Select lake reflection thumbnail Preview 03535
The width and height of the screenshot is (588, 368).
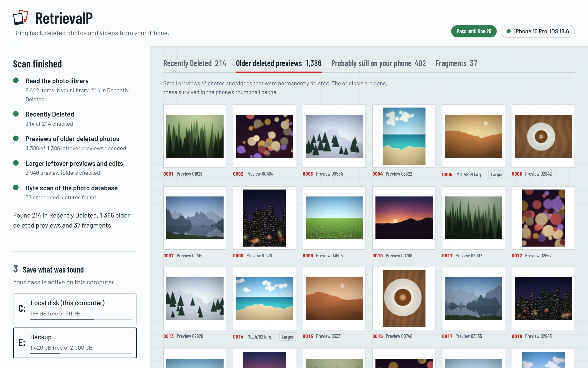tap(473, 298)
